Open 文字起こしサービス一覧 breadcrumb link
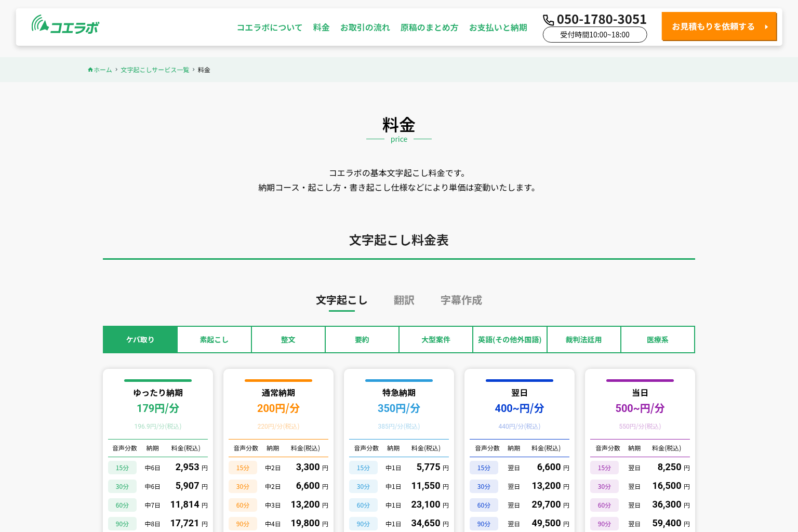This screenshot has height=532, width=798. click(155, 70)
